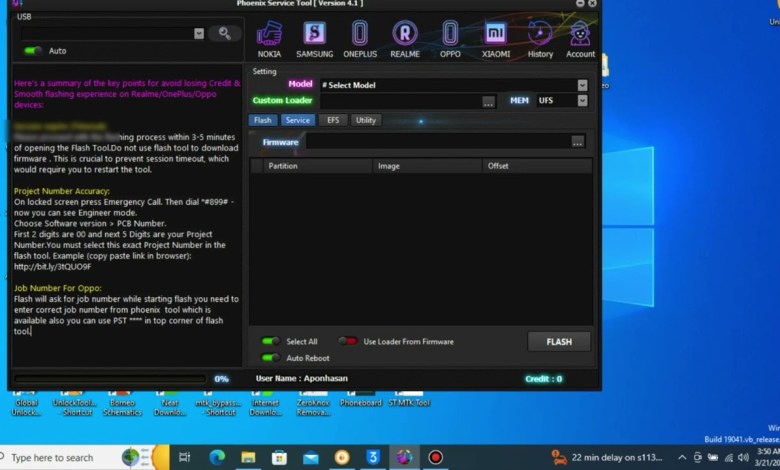Screen dimensions: 780x470
Task: Click the red record icon in the taskbar
Action: pos(435,457)
